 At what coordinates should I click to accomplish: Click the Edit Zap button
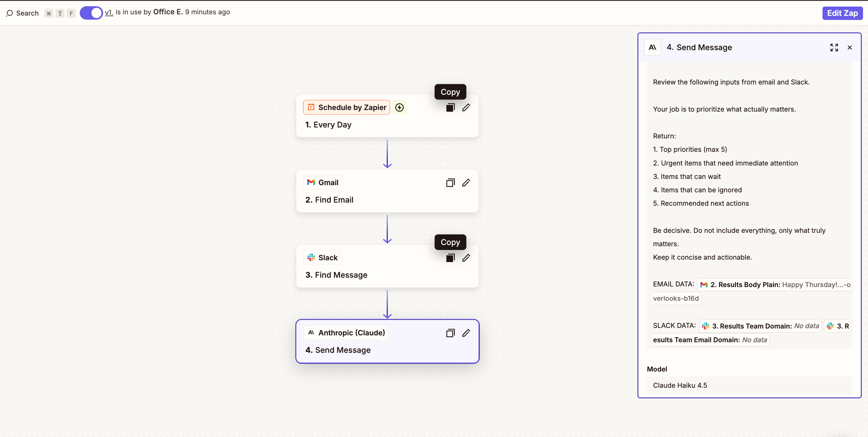click(x=842, y=13)
